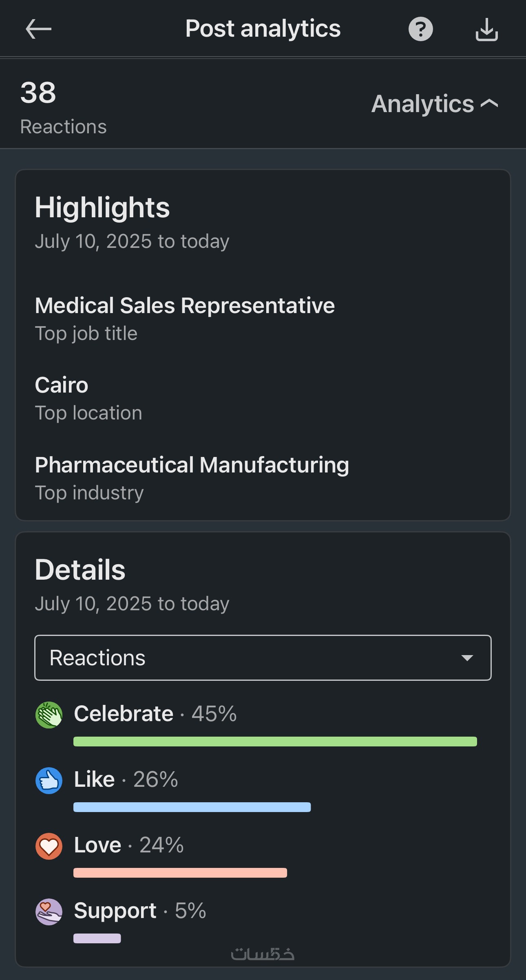The width and height of the screenshot is (526, 980).
Task: Click the Celebrate clapping hands icon
Action: pyautogui.click(x=49, y=715)
